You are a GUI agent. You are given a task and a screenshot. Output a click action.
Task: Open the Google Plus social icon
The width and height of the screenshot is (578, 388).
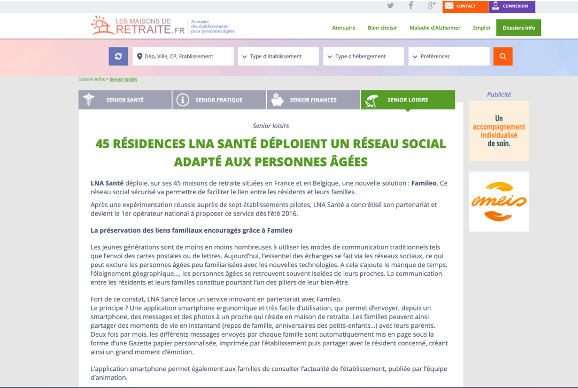pyautogui.click(x=431, y=6)
